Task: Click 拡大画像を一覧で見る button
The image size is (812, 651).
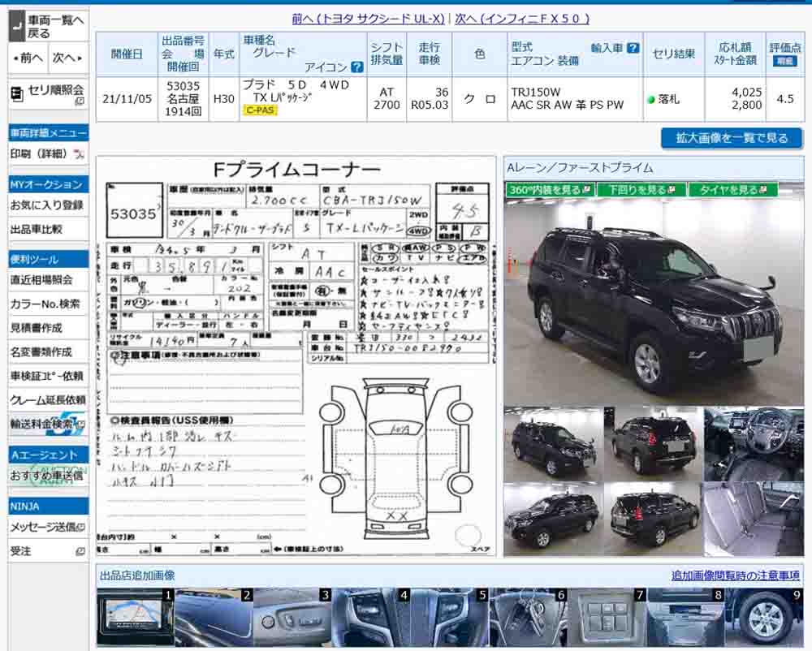Action: [732, 138]
